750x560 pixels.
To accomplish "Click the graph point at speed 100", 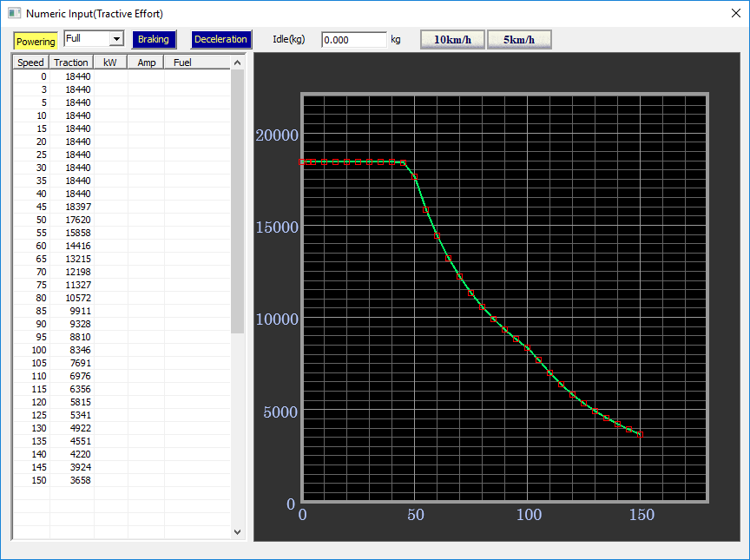I will click(528, 348).
